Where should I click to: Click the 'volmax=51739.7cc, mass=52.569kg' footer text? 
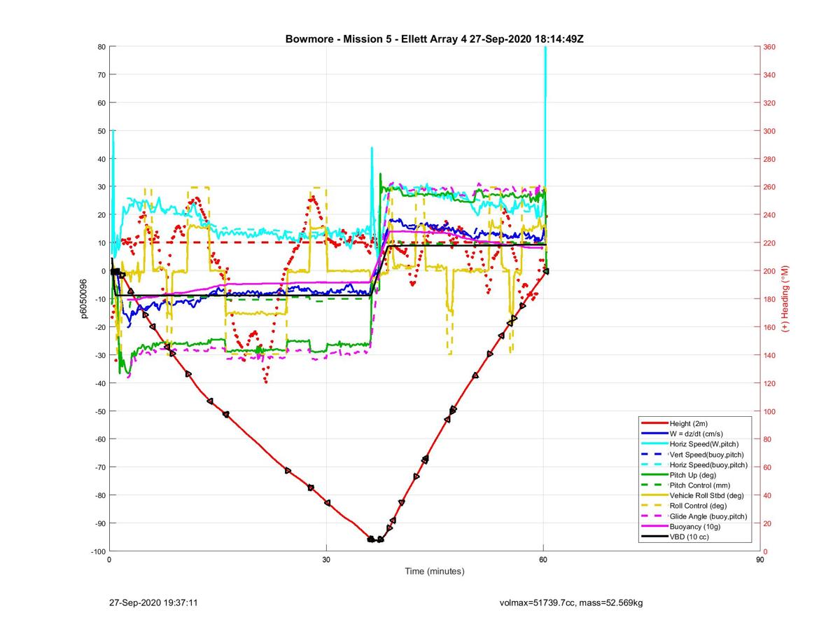[573, 602]
